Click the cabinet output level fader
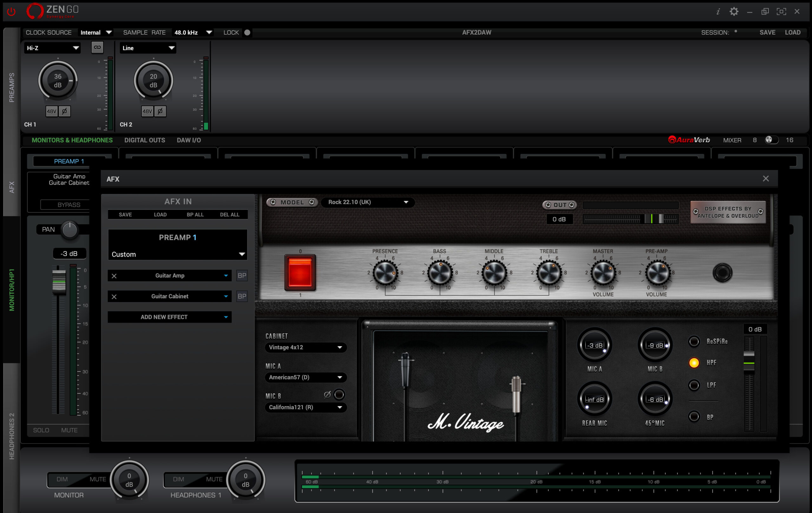The image size is (812, 513). [x=749, y=362]
